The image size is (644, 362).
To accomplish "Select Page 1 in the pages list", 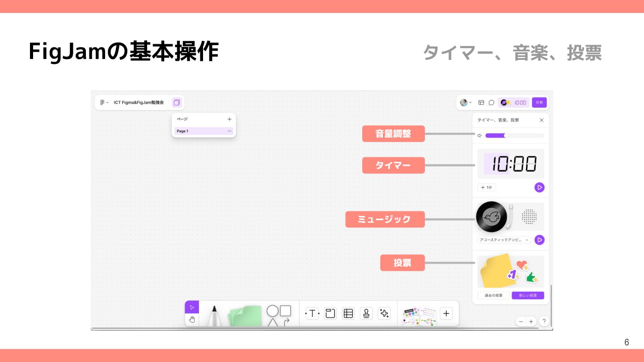I will pos(203,131).
